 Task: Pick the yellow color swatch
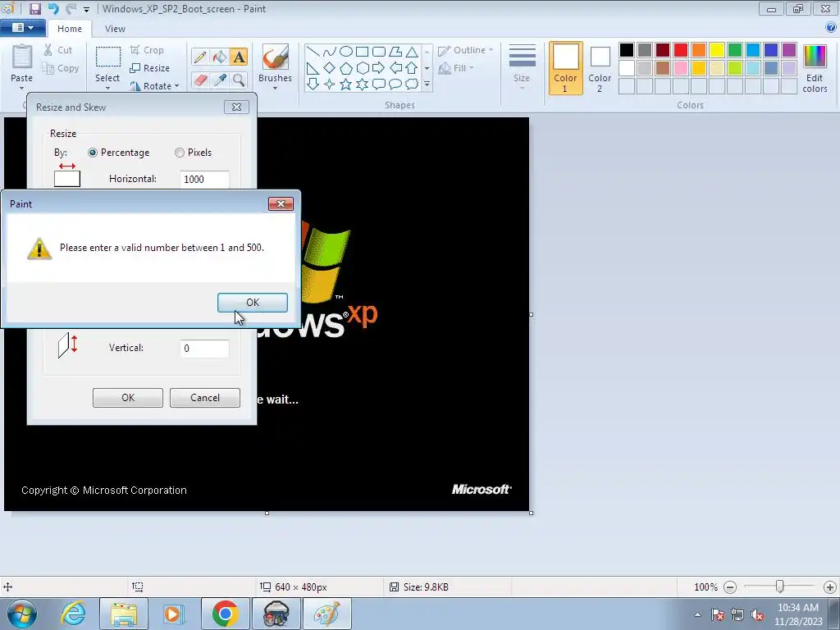click(x=717, y=50)
